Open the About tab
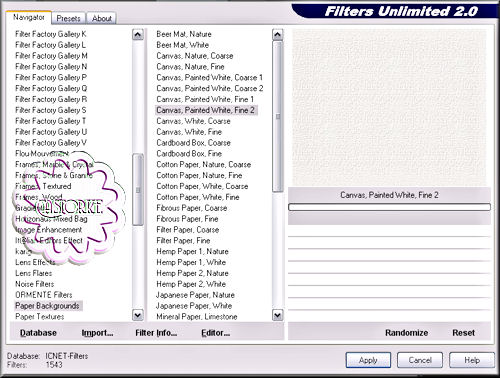 [x=102, y=18]
